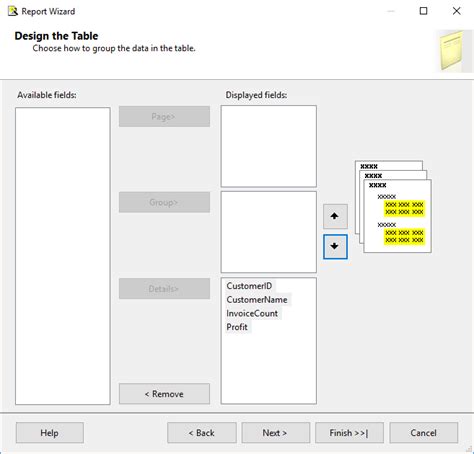Click inside the page fields list box
This screenshot has height=454, width=474.
coord(269,146)
